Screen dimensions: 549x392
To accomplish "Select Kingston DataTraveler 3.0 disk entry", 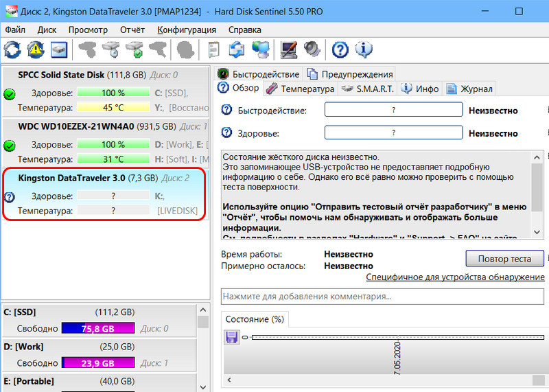I will 104,194.
